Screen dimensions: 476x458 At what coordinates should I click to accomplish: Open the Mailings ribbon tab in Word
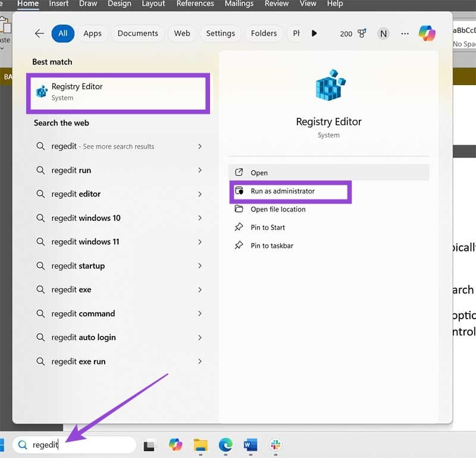pos(239,4)
